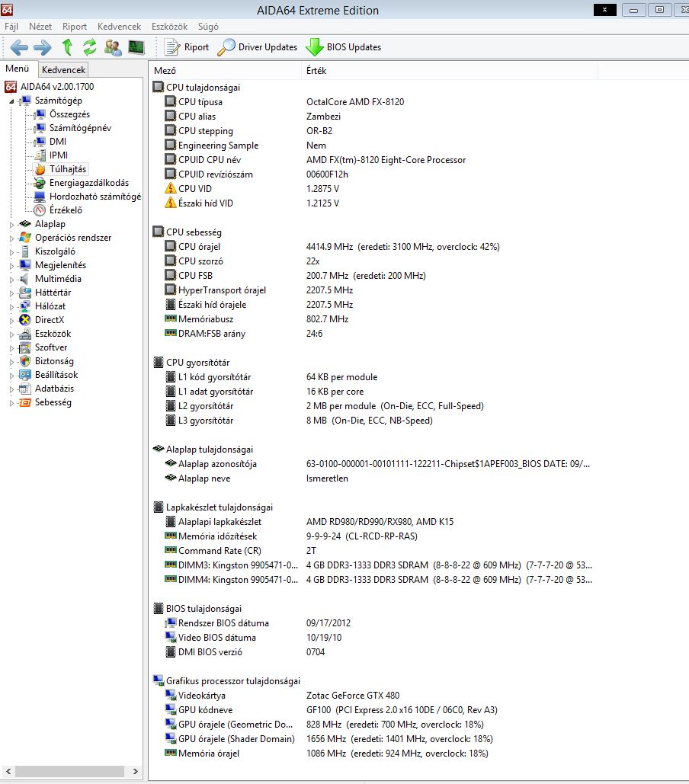Click the AIDA64 logo in the title bar
This screenshot has height=784, width=689.
[x=7, y=9]
